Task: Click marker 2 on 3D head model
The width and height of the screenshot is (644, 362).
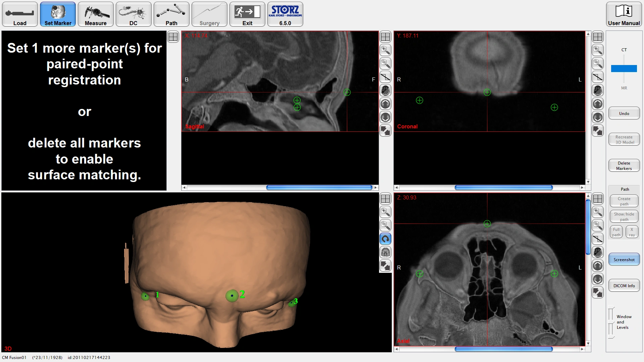Action: tap(232, 296)
